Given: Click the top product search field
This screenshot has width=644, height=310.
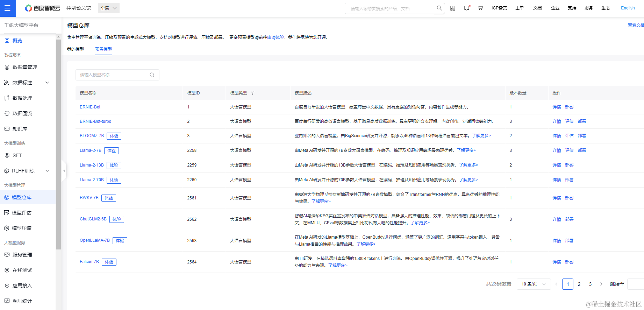Looking at the screenshot, I should 395,8.
